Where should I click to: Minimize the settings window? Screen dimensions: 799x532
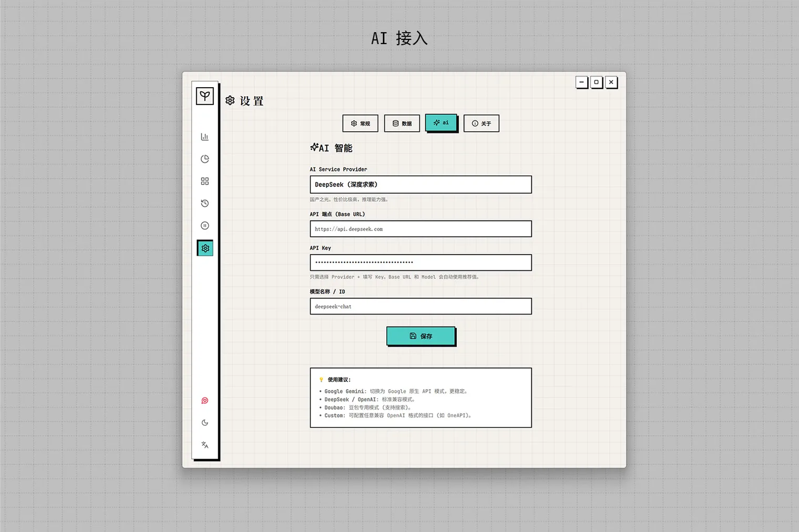(x=582, y=82)
